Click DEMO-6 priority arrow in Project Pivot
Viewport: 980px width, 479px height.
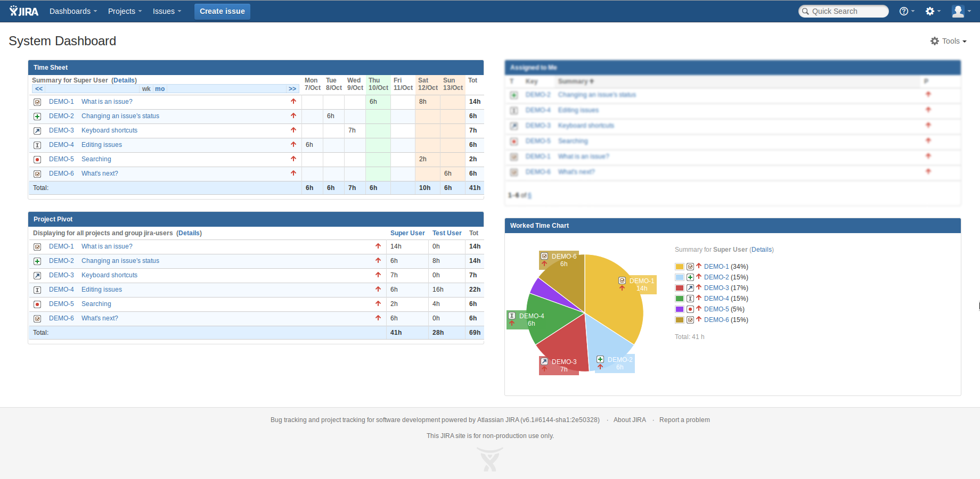[x=378, y=318]
